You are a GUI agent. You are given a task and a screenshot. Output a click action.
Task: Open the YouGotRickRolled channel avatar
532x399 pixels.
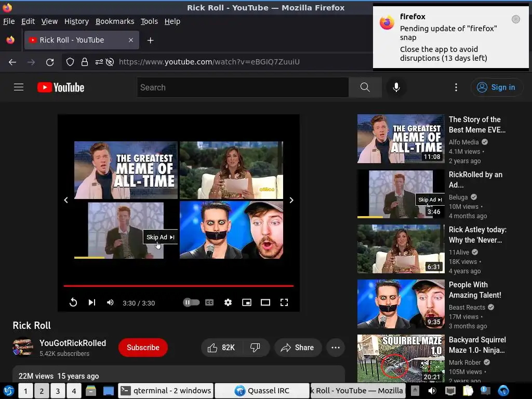pyautogui.click(x=23, y=348)
